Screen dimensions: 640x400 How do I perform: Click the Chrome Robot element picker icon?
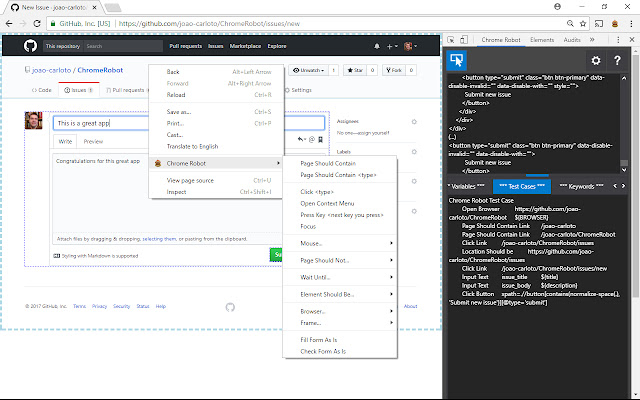(456, 60)
